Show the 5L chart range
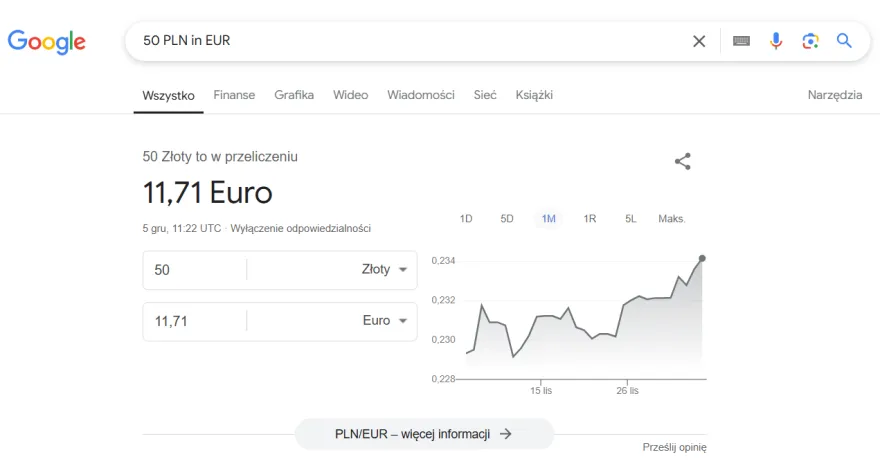880x475 pixels. (631, 218)
